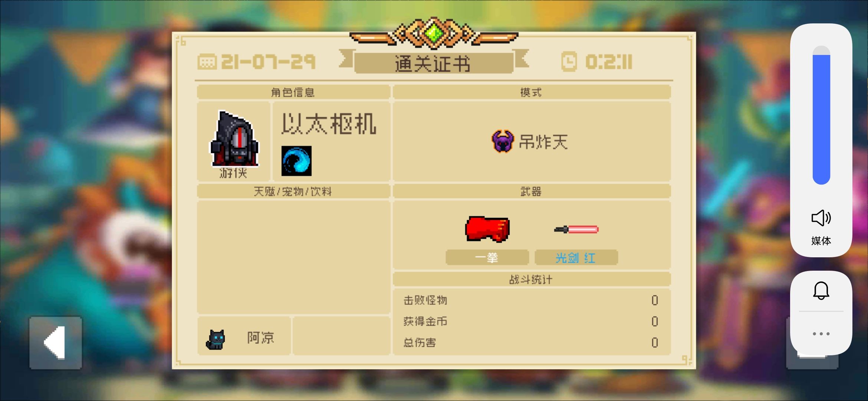Click the 光剑 红 weapon label
Screen dimensions: 868x401
[576, 257]
